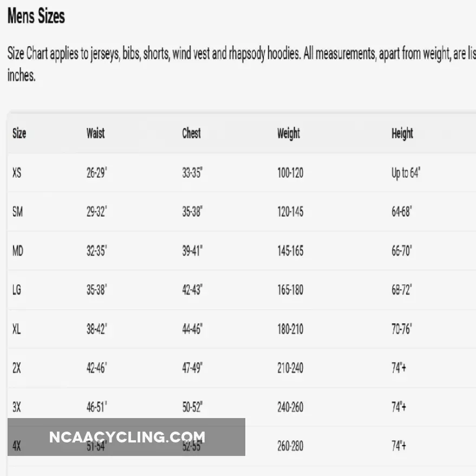This screenshot has height=476, width=476.
Task: Click the 26-29" waist value
Action: [x=96, y=173]
